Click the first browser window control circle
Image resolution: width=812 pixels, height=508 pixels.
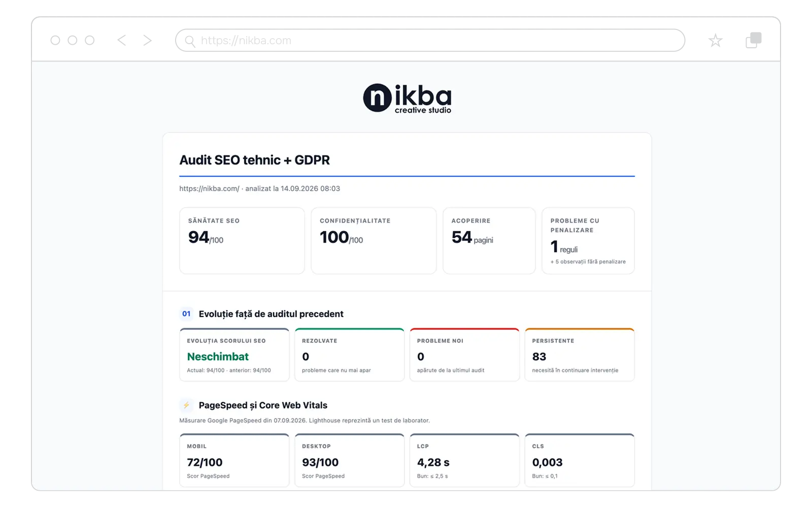[55, 40]
